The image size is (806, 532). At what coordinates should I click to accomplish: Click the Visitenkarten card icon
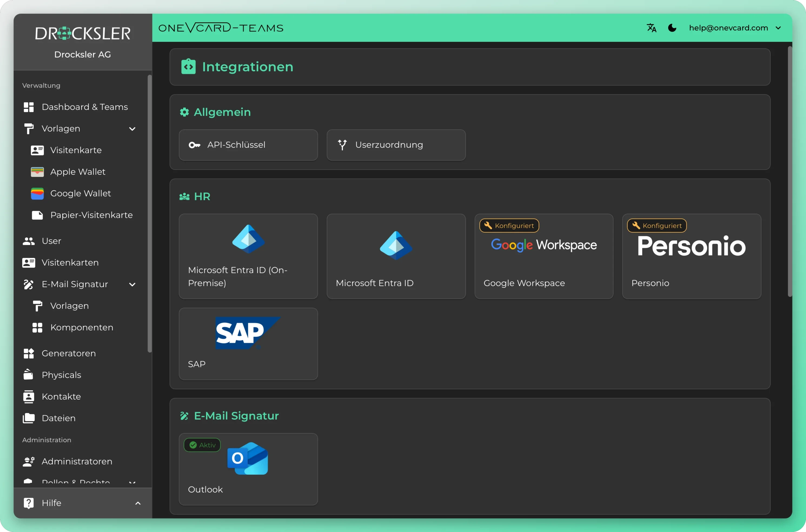tap(28, 263)
